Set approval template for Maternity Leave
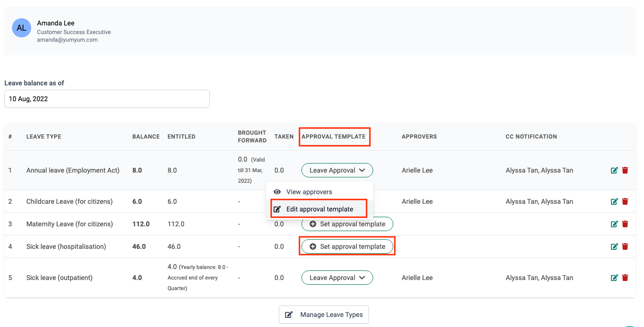This screenshot has width=644, height=327. (347, 224)
